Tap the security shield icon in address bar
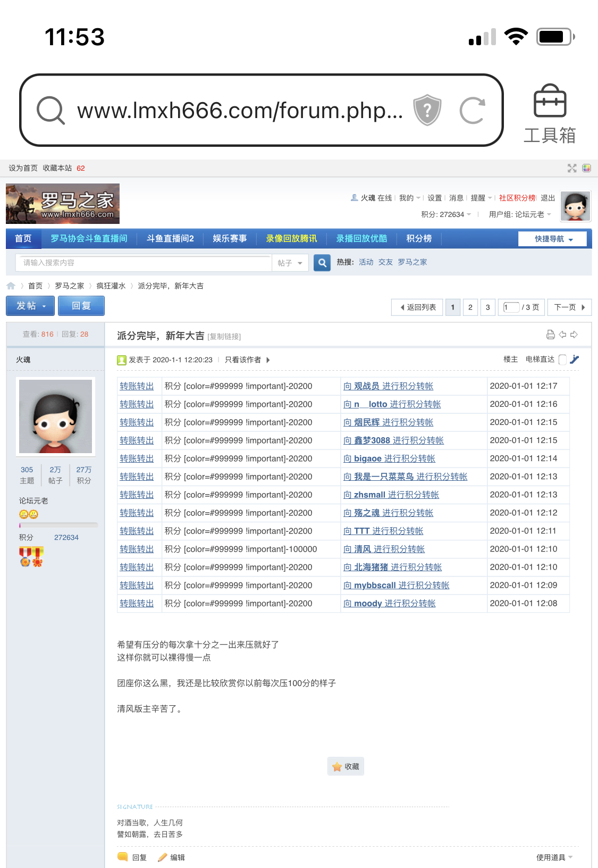The width and height of the screenshot is (598, 868). (x=427, y=110)
